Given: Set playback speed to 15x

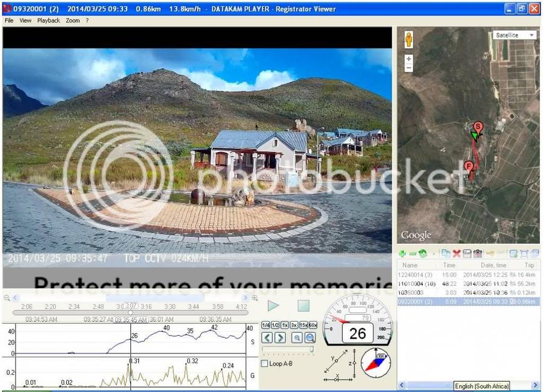Looking at the screenshot, I should (303, 325).
